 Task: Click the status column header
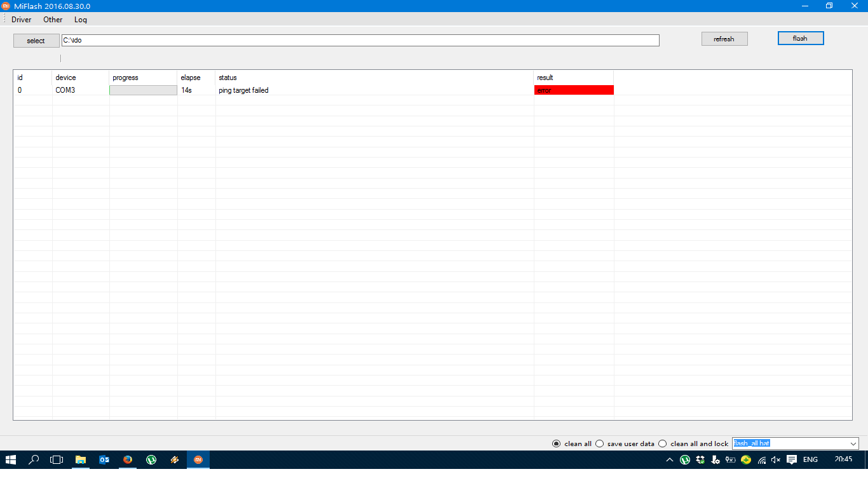click(x=375, y=78)
